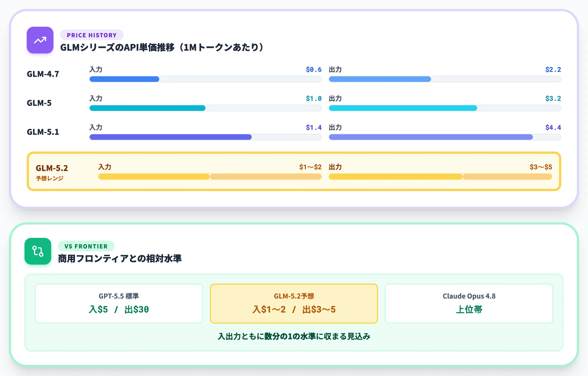Click the GLM-5.1 input price bar

pyautogui.click(x=205, y=137)
